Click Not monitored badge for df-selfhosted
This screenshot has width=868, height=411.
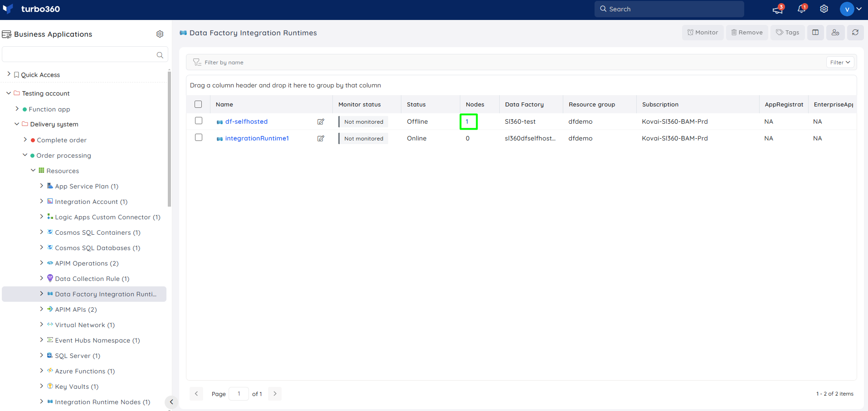[363, 121]
